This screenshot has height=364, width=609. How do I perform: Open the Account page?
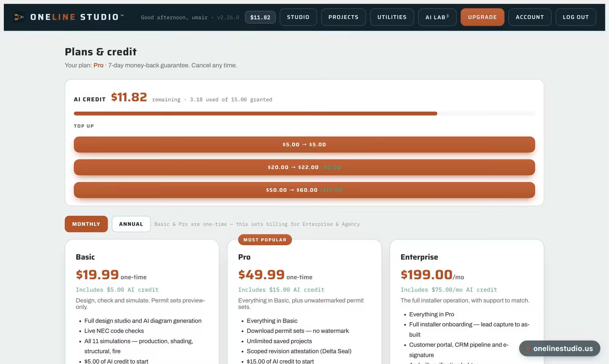pyautogui.click(x=530, y=17)
